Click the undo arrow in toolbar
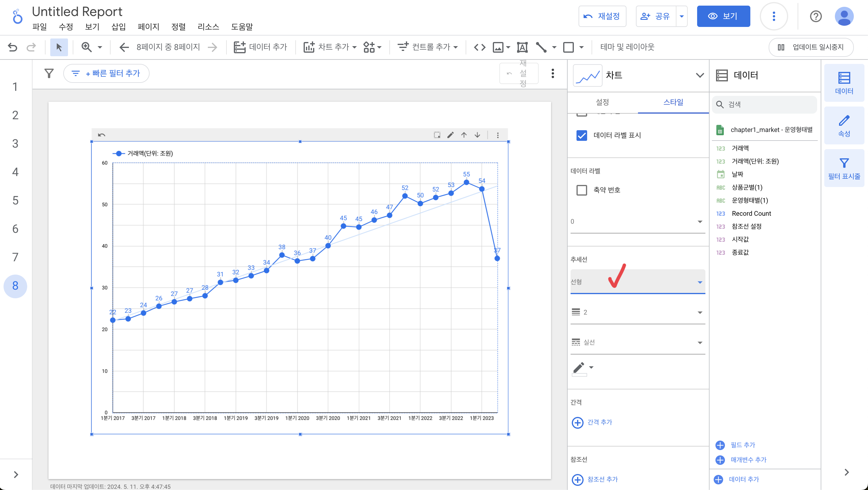The width and height of the screenshot is (868, 490). click(x=12, y=47)
